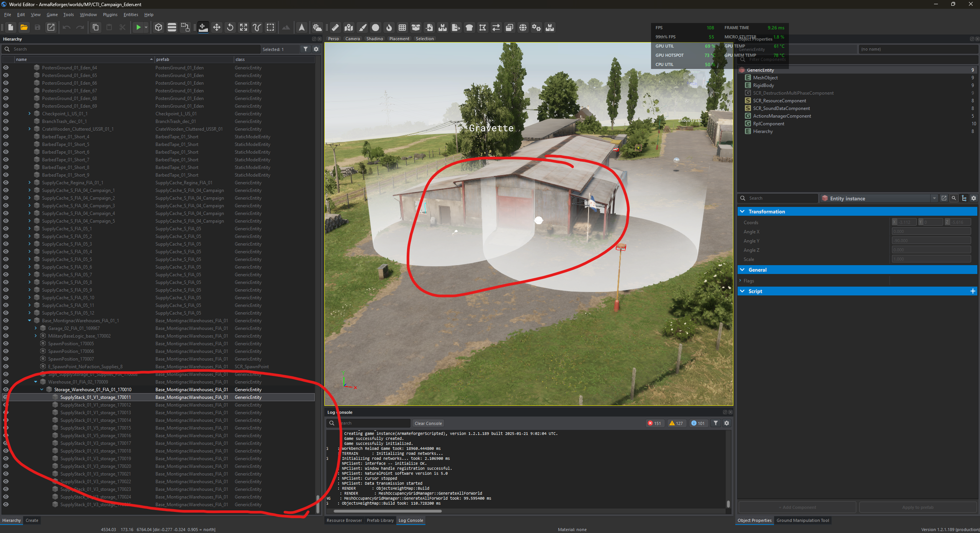Switch to the Prefab Library tab
980x533 pixels.
(x=380, y=520)
